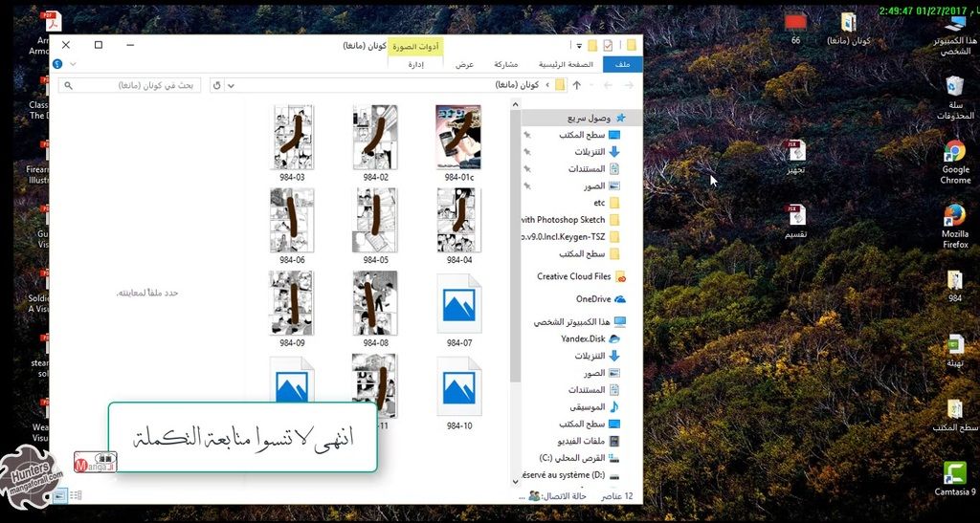The height and width of the screenshot is (523, 980).
Task: Select the تهيئة desktop icon
Action: tap(954, 351)
